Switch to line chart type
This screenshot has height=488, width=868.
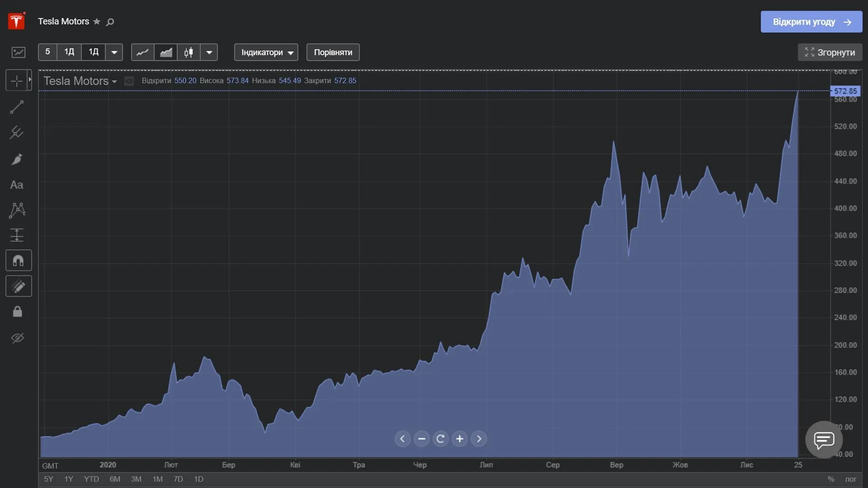pyautogui.click(x=142, y=52)
